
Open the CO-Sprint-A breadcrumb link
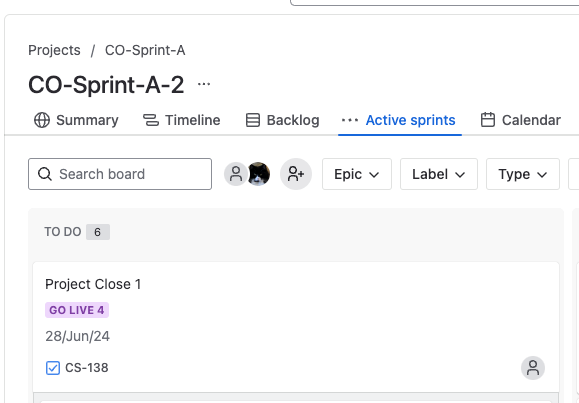(x=145, y=50)
